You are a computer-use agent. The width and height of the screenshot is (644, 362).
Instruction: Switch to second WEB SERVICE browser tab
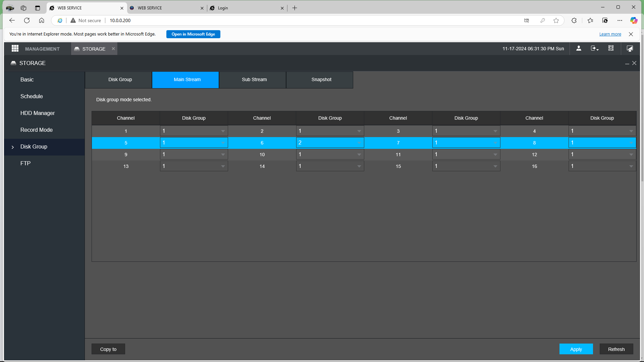(x=167, y=8)
